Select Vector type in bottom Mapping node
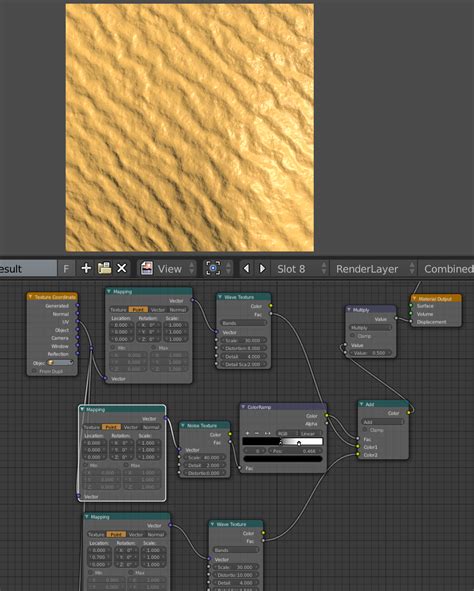This screenshot has width=474, height=591. pyautogui.click(x=136, y=534)
